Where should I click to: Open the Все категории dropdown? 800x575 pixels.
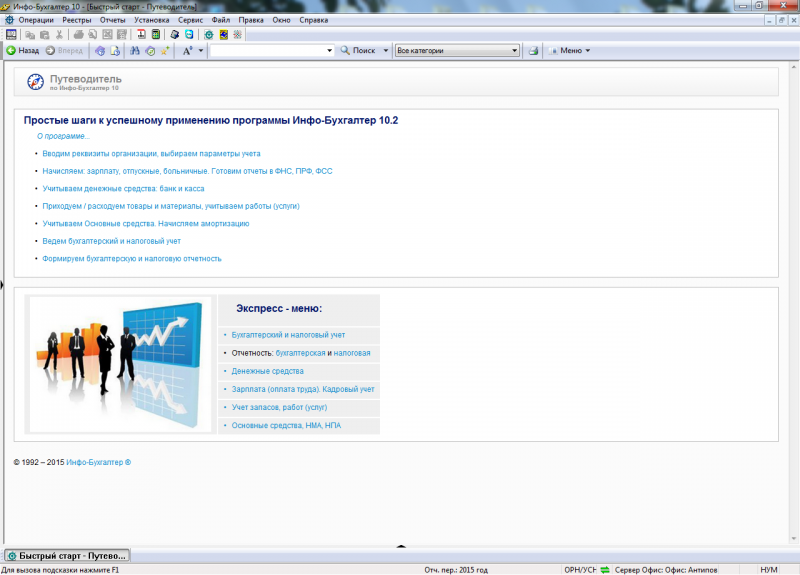[457, 51]
